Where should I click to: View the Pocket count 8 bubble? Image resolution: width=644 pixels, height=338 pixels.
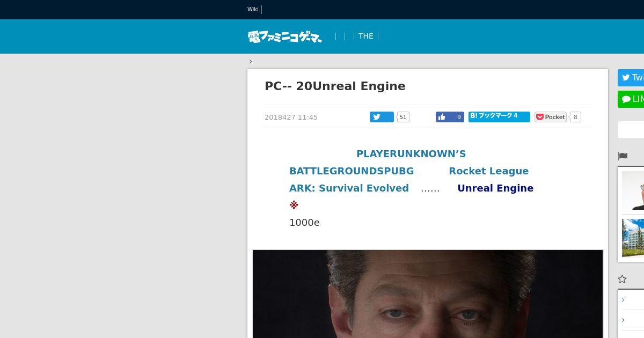click(x=575, y=117)
